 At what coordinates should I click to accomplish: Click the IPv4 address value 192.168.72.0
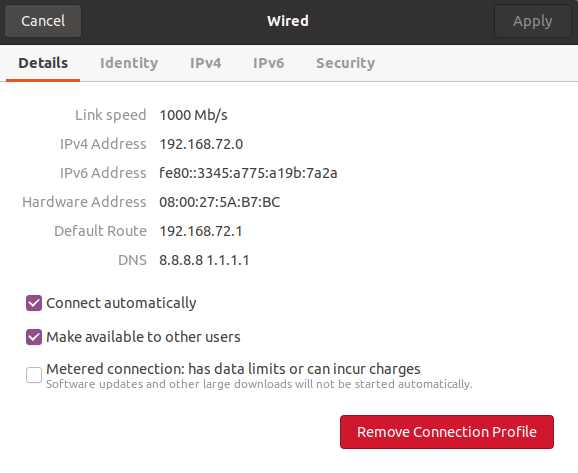tap(201, 144)
